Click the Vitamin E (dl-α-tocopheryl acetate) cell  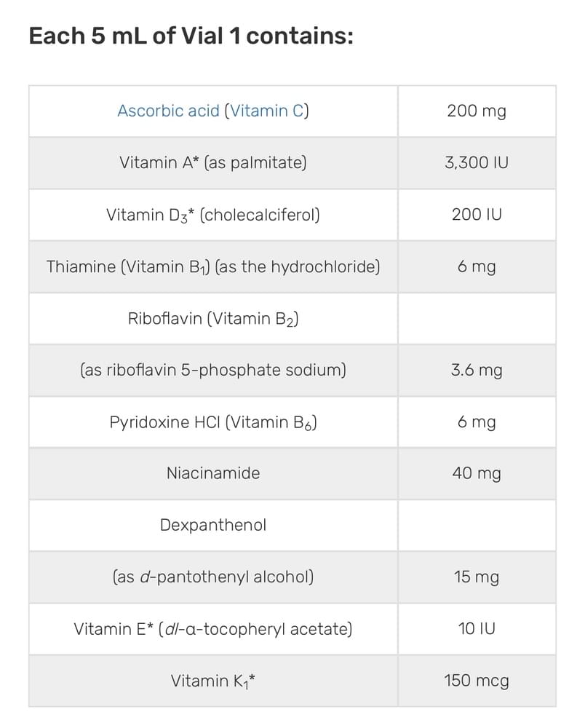pyautogui.click(x=213, y=629)
